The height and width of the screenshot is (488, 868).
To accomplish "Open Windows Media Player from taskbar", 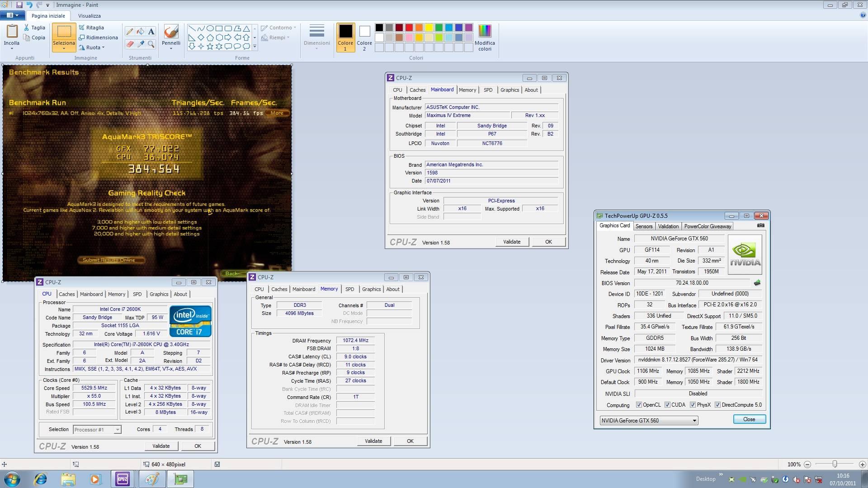I will click(95, 479).
